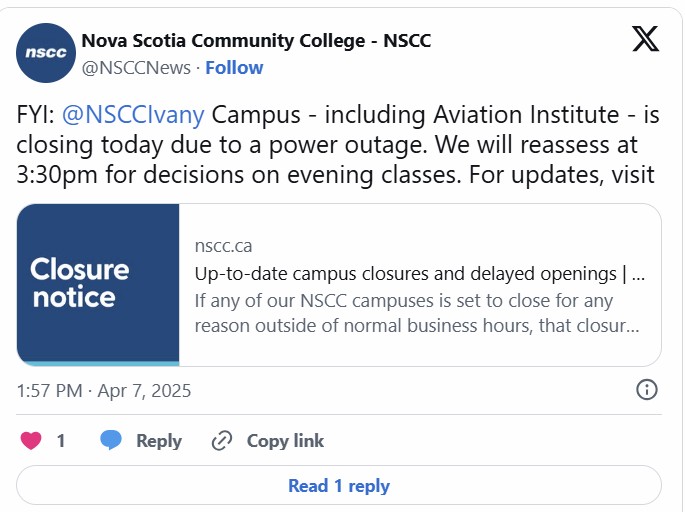This screenshot has height=512, width=685.
Task: Like the tweet with heart icon
Action: 31,440
